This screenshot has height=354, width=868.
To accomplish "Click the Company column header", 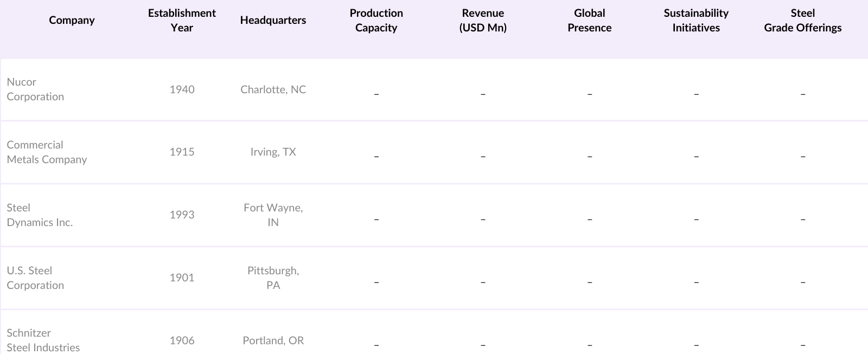I will pos(72,20).
